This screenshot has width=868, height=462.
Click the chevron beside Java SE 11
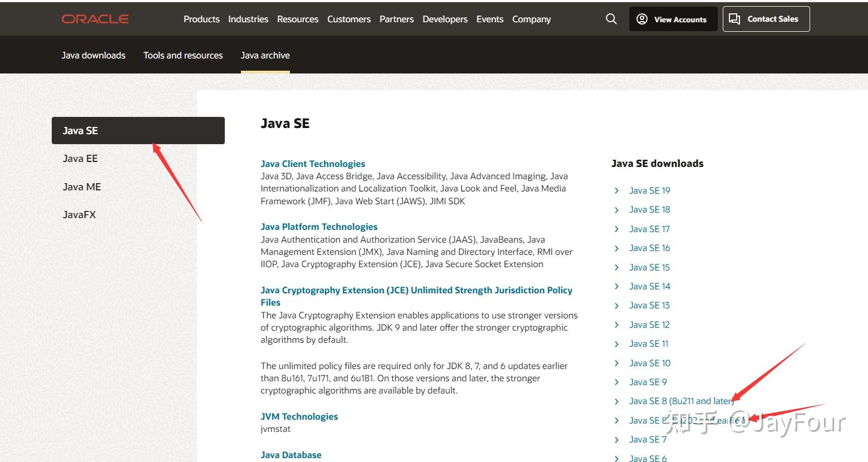click(617, 343)
